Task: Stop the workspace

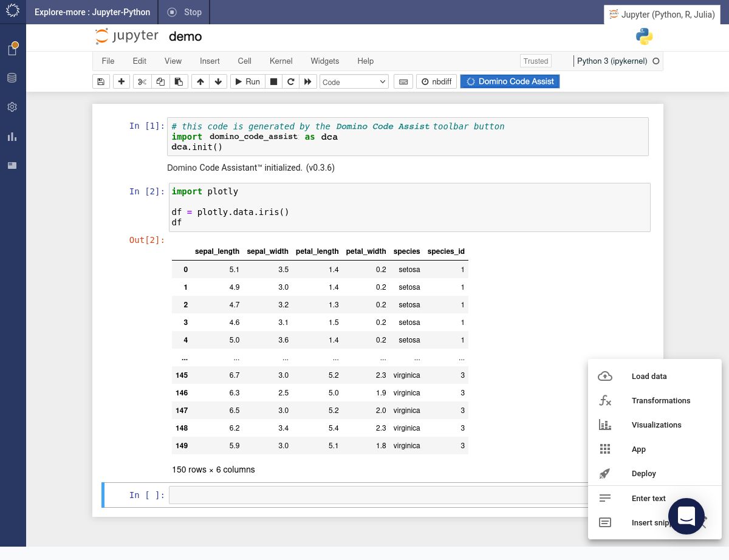Action: (185, 12)
